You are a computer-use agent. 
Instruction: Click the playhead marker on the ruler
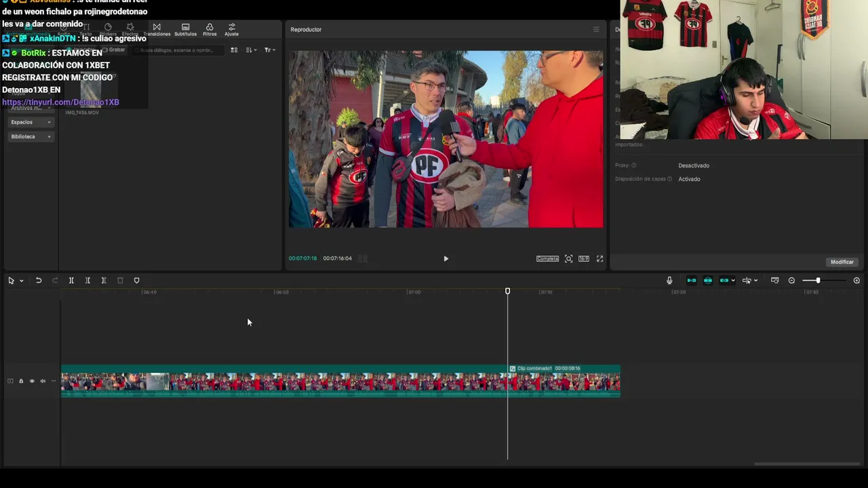coord(507,291)
